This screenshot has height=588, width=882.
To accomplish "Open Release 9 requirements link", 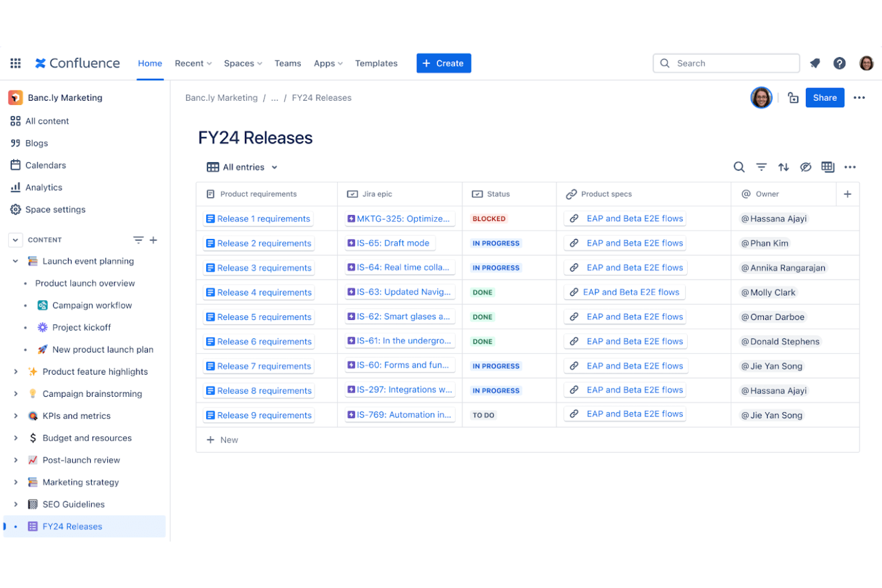I will (x=259, y=415).
